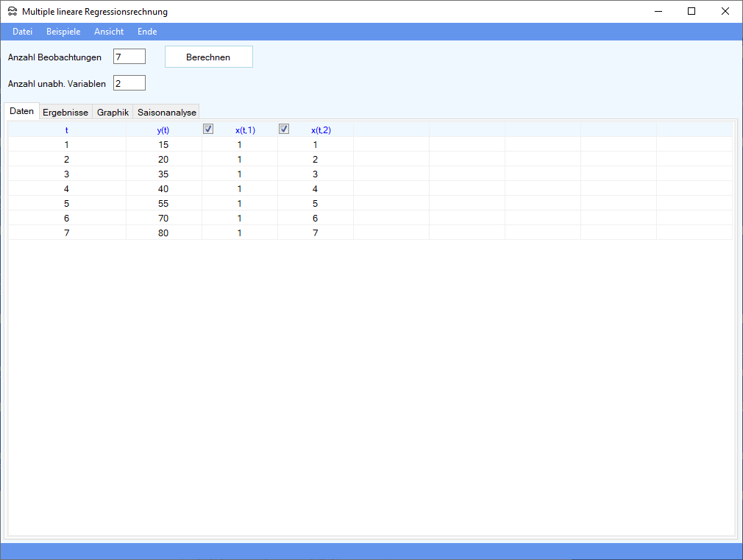
Task: Select y(t) cell with value 55
Action: 163,204
